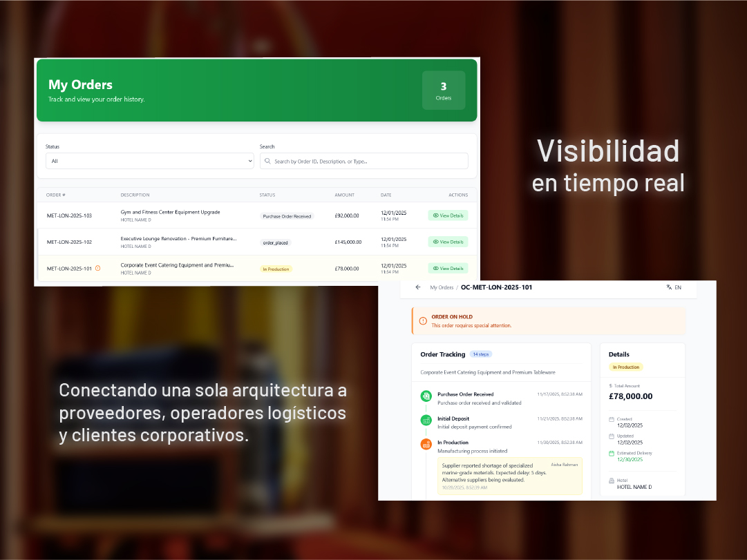Select the Executive Lounge Renovation order row
Image resolution: width=747 pixels, height=560 pixels.
(178, 242)
